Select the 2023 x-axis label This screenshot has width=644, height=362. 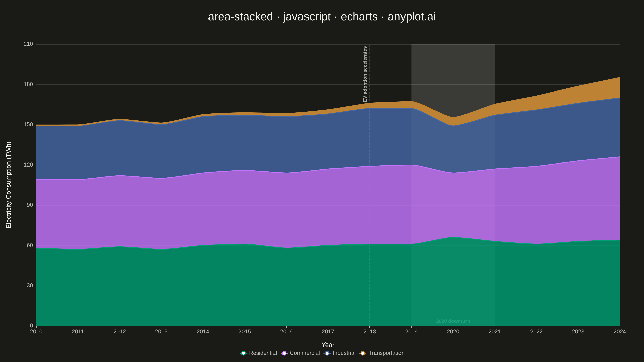(x=578, y=332)
